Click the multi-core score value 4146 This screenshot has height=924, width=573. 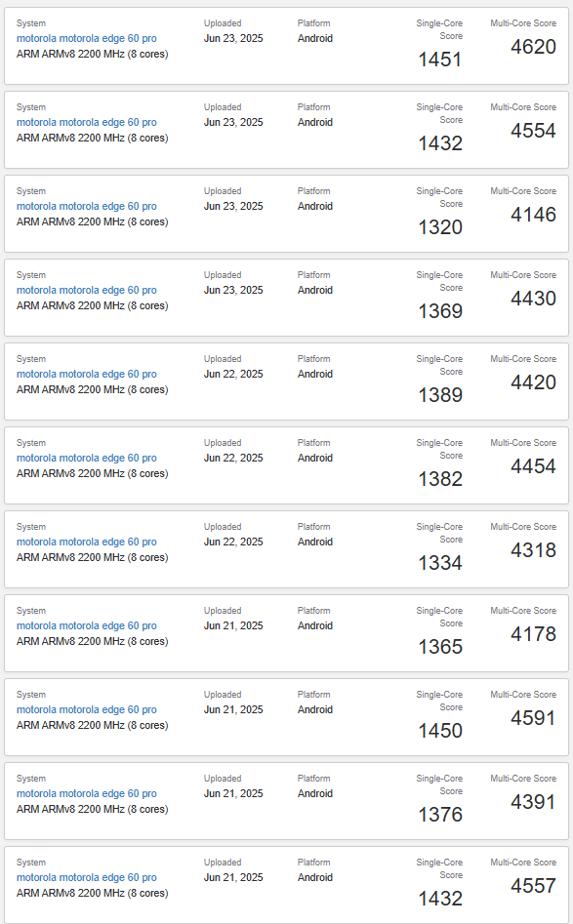pos(534,215)
